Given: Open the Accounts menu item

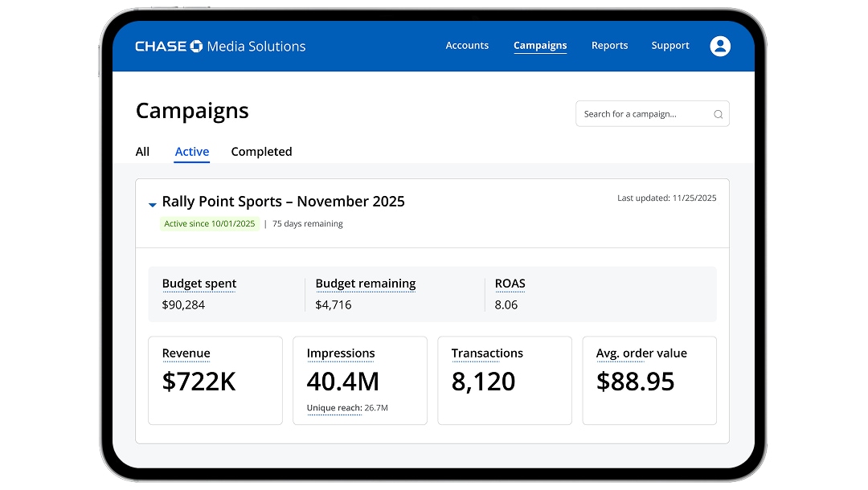Looking at the screenshot, I should pos(467,46).
